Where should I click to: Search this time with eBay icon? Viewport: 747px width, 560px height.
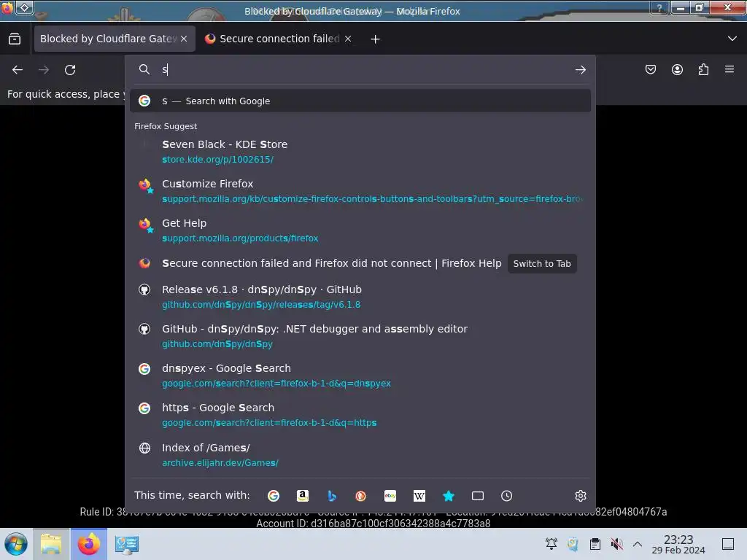click(x=390, y=496)
